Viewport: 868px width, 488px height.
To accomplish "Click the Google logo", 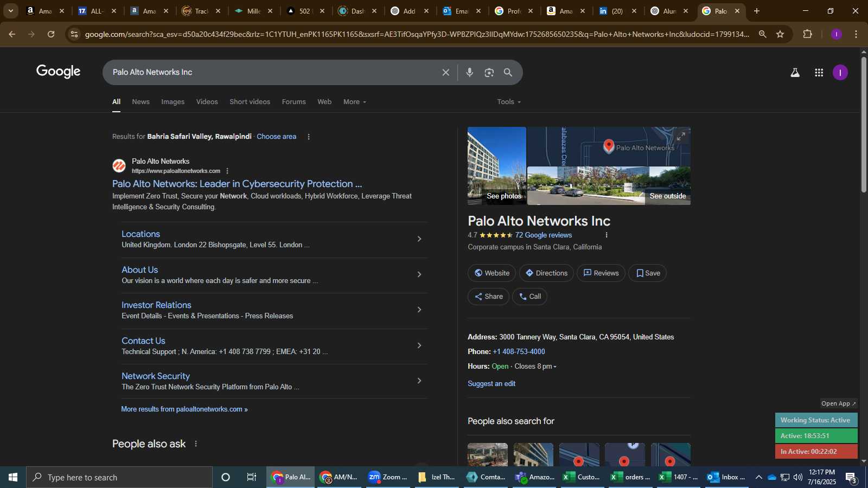I will (x=58, y=72).
